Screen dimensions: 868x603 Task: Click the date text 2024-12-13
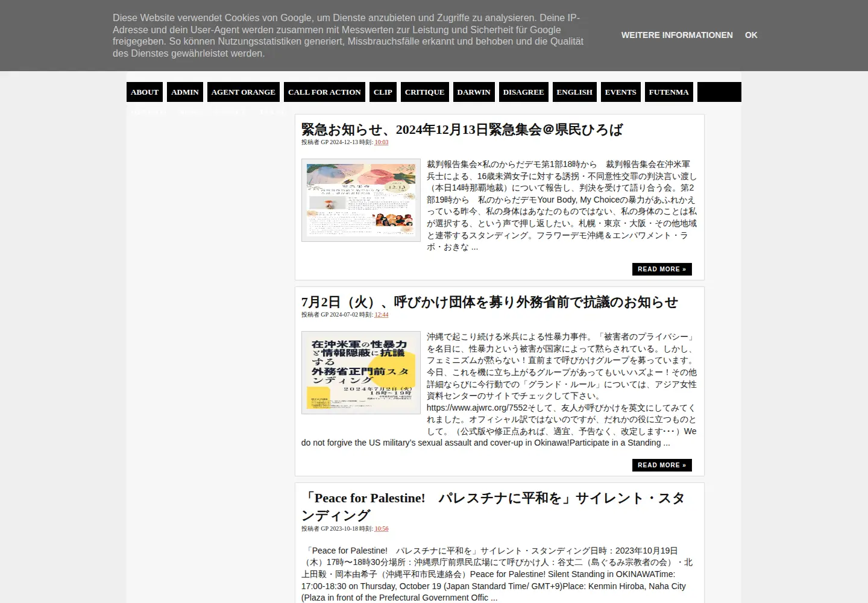[x=344, y=142]
